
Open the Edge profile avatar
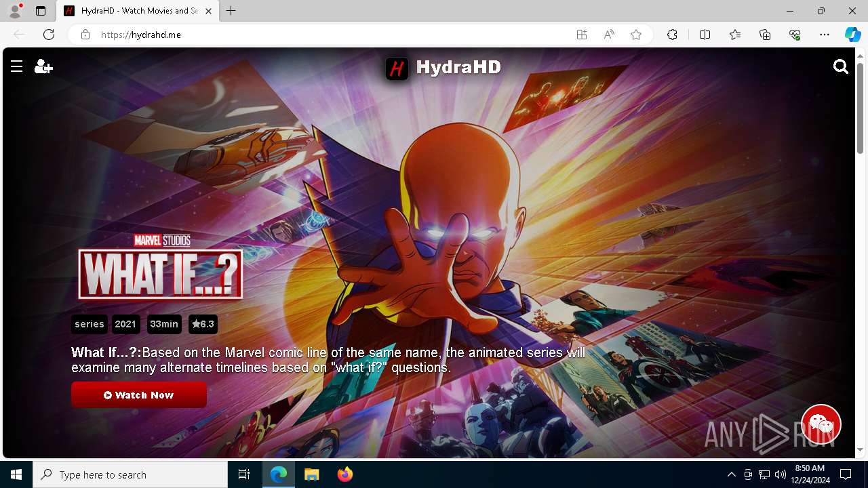pyautogui.click(x=16, y=11)
